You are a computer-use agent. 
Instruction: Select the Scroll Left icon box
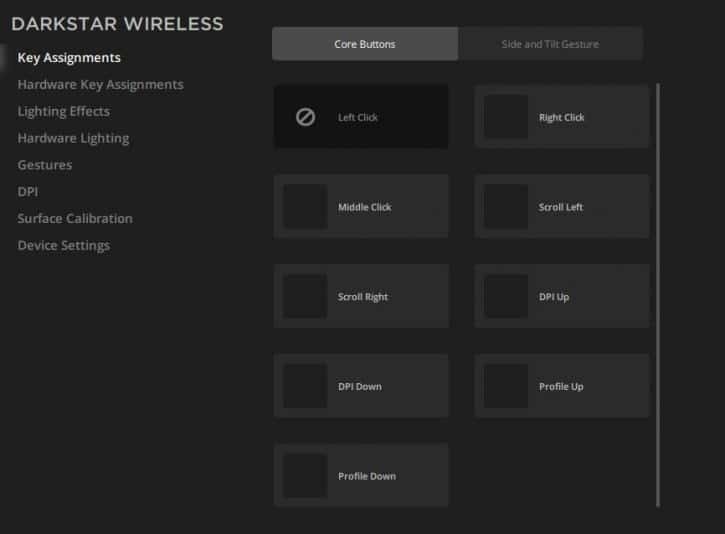click(x=506, y=207)
